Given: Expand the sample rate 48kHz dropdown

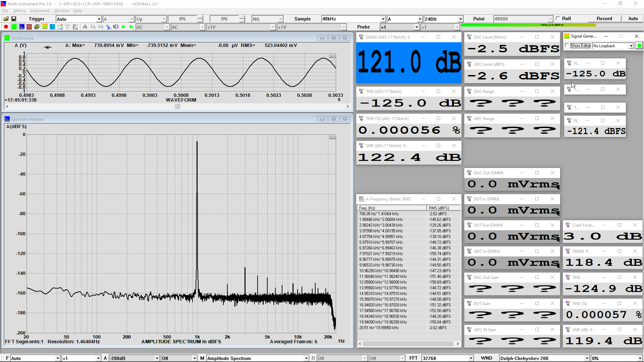Looking at the screenshot, I should [383, 19].
